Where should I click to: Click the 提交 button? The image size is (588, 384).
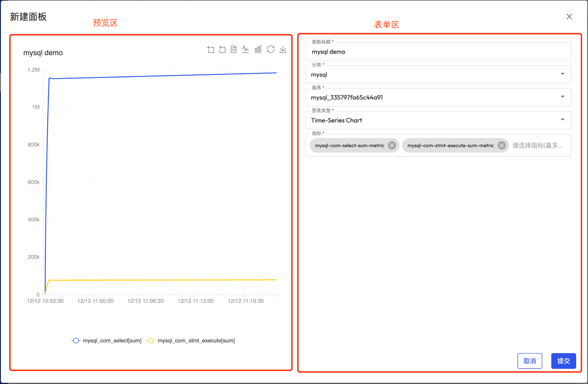[x=564, y=361]
